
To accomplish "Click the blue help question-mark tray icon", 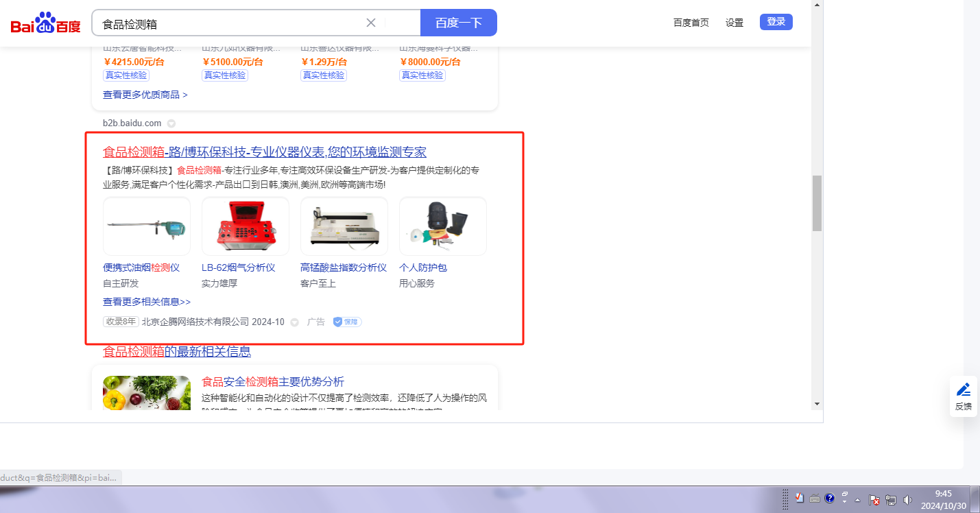I will (830, 498).
